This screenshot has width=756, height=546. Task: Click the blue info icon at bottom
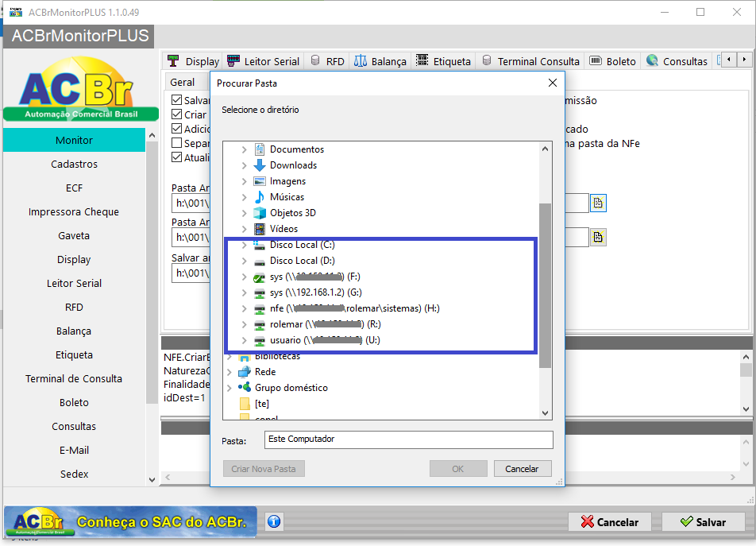274,521
